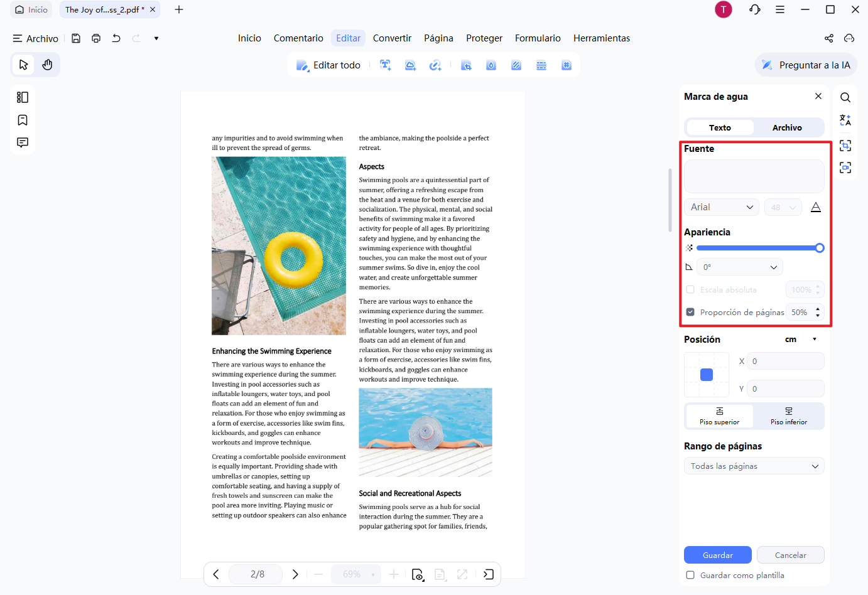
Task: Open the bookmarks side panel
Action: click(x=23, y=120)
